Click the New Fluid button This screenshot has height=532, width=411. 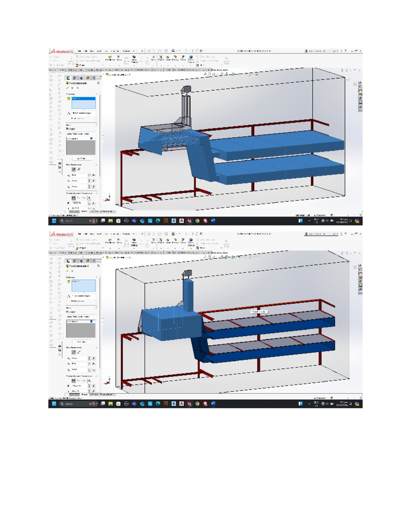pos(82,158)
